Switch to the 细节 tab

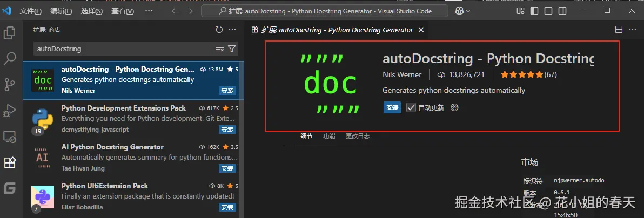point(306,137)
